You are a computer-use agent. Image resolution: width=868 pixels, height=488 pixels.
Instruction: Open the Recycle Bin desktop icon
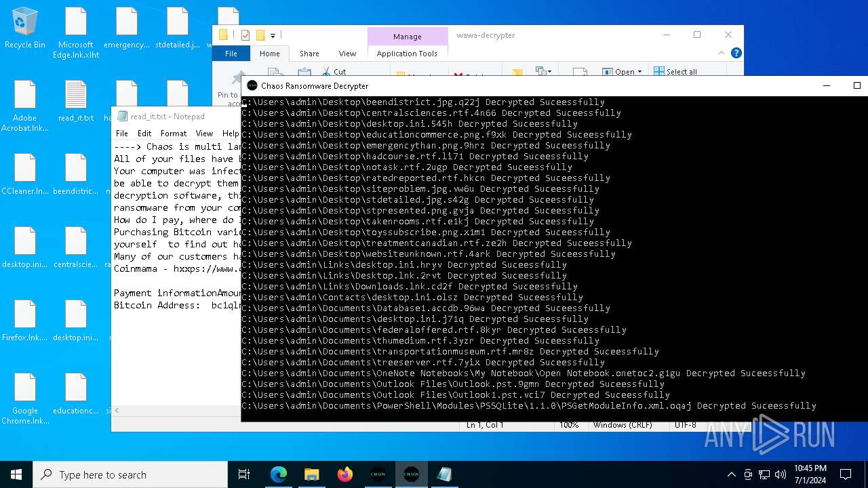(25, 28)
